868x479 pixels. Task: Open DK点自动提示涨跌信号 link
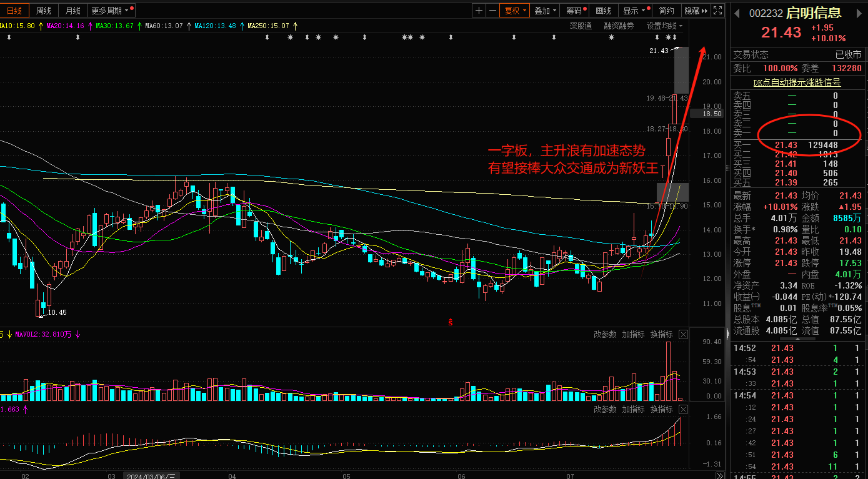pyautogui.click(x=797, y=82)
